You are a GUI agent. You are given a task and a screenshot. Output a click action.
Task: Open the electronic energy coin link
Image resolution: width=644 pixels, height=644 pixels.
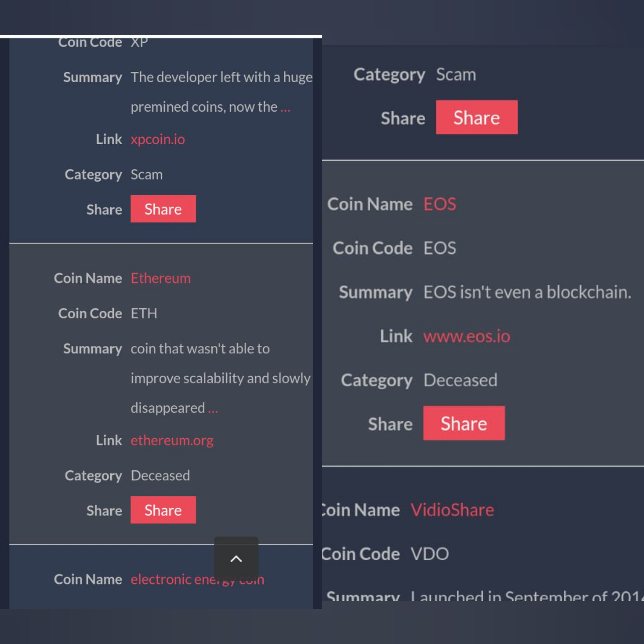(197, 579)
